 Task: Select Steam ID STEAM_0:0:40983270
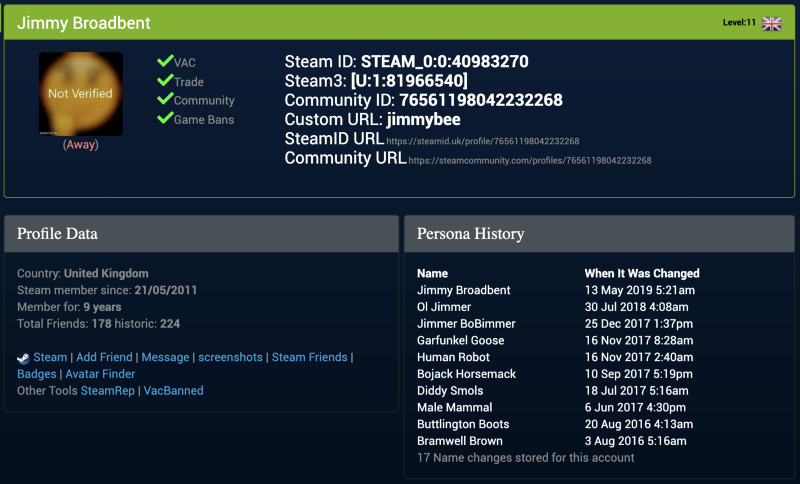444,62
